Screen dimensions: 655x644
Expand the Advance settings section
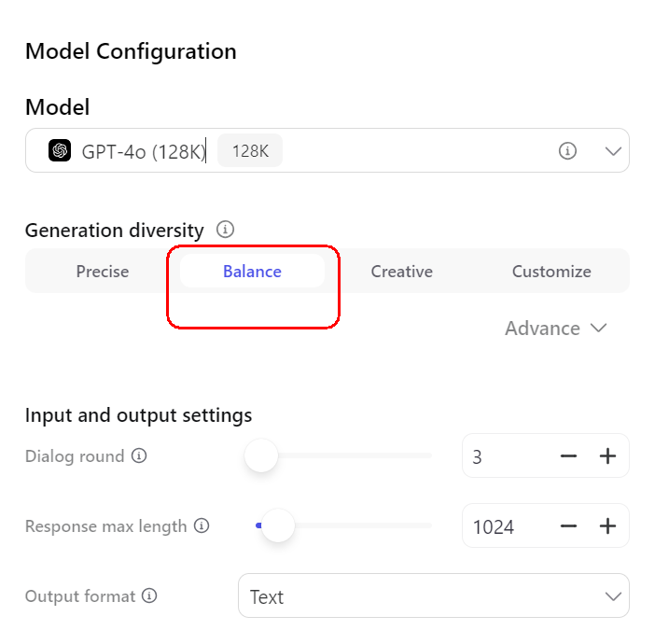click(555, 329)
